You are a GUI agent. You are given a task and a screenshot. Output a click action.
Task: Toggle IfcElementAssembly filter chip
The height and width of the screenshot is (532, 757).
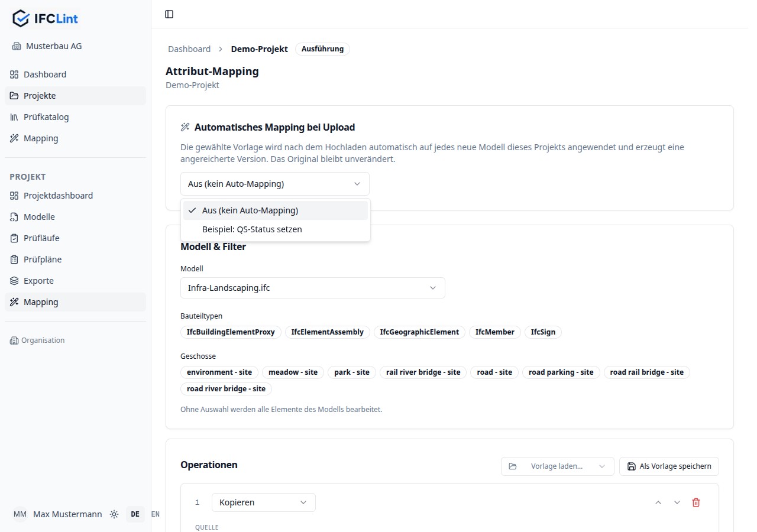click(x=328, y=332)
